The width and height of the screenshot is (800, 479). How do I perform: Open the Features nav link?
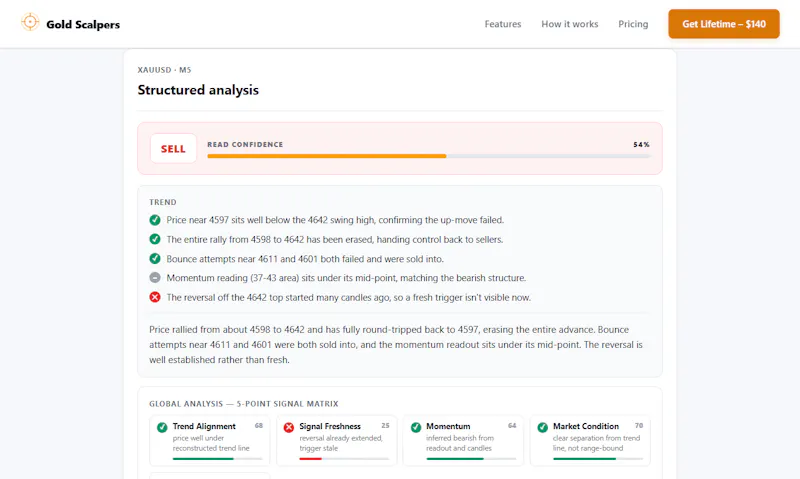(x=503, y=24)
